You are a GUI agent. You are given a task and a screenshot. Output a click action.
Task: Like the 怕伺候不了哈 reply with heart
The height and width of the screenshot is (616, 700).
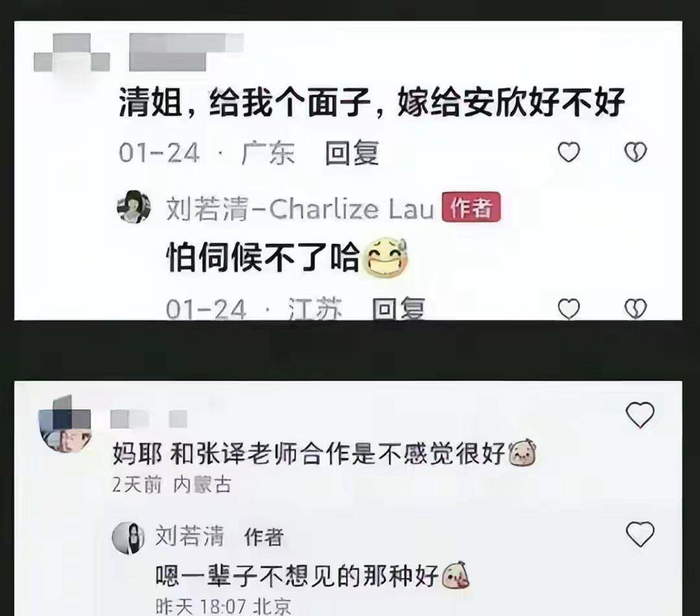point(569,309)
